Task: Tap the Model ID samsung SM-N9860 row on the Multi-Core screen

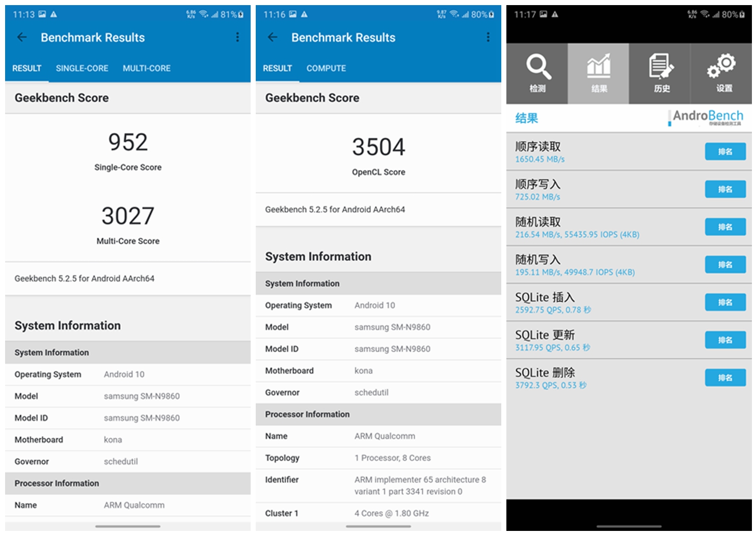Action: pyautogui.click(x=128, y=418)
